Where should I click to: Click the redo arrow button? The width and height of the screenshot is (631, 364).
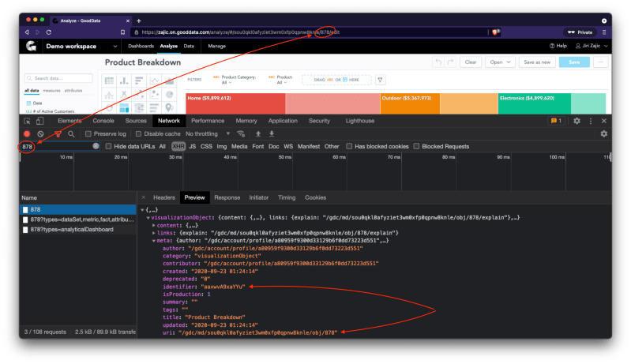point(450,62)
